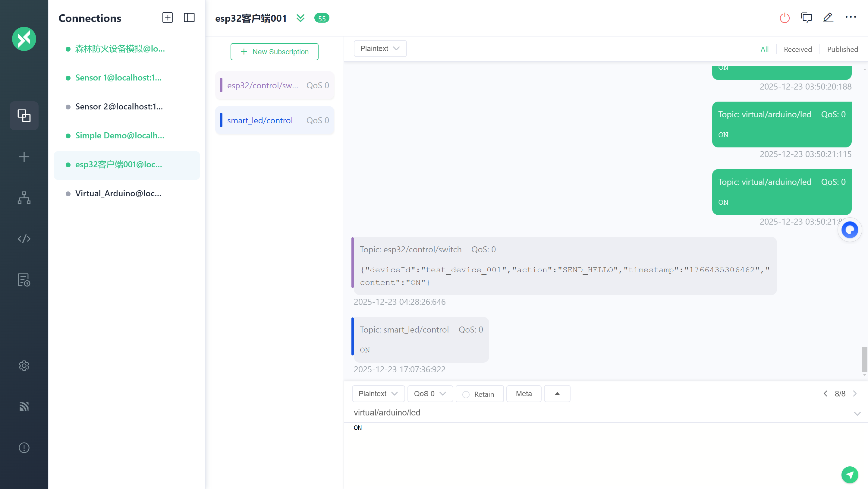Open the Log icon in sidebar

24,280
